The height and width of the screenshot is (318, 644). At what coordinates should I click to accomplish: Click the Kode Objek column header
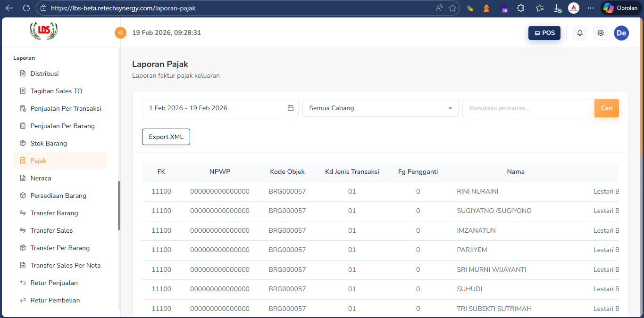[x=287, y=171]
